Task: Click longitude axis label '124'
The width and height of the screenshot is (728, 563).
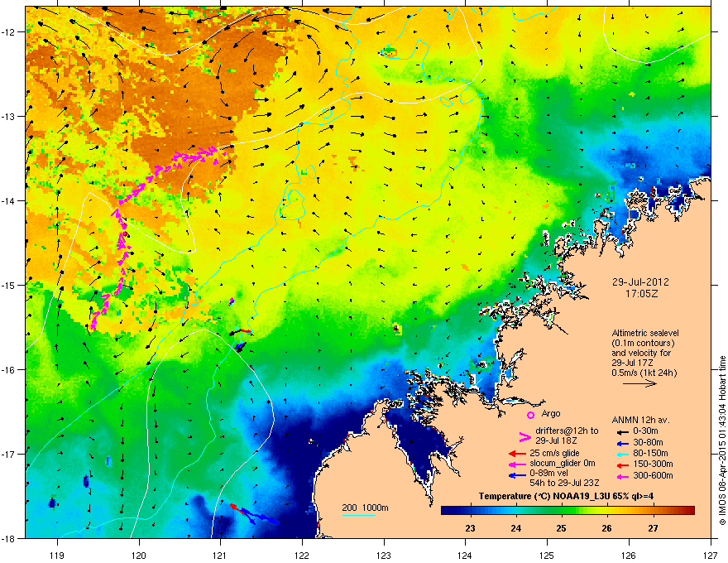Action: (x=465, y=555)
